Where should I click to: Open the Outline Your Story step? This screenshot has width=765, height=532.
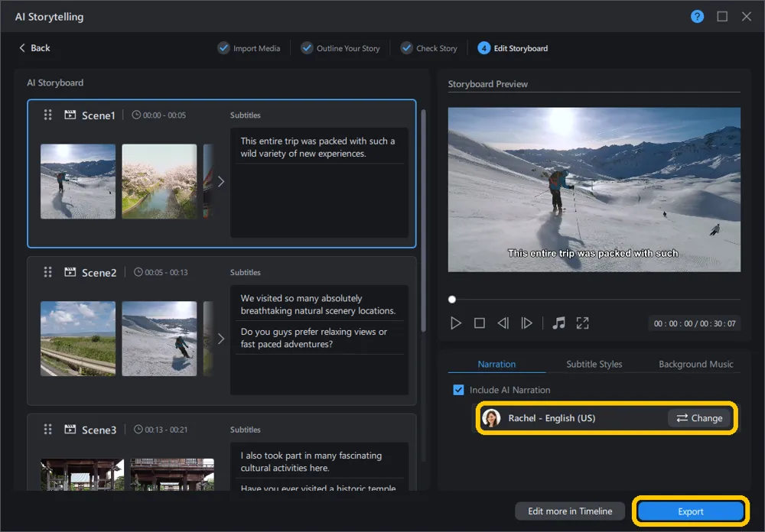pos(340,48)
